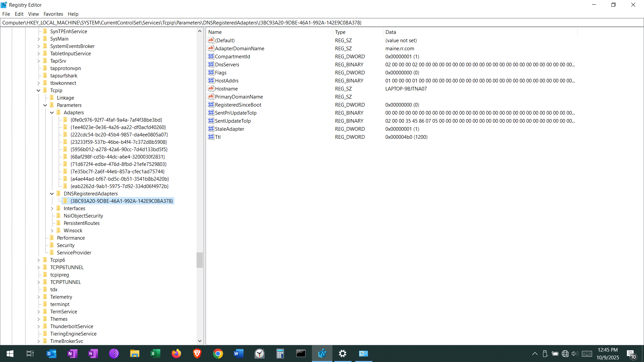Click the binary icon beside DnsServers

coord(211,64)
